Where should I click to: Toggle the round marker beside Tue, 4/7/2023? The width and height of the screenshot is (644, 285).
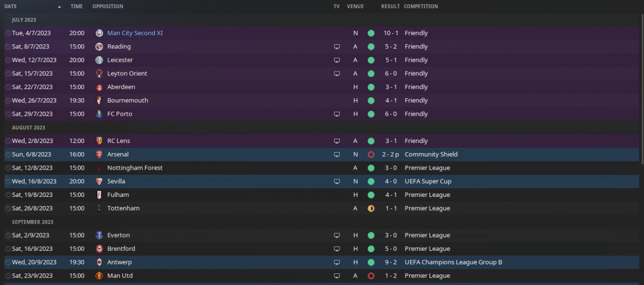pos(8,33)
